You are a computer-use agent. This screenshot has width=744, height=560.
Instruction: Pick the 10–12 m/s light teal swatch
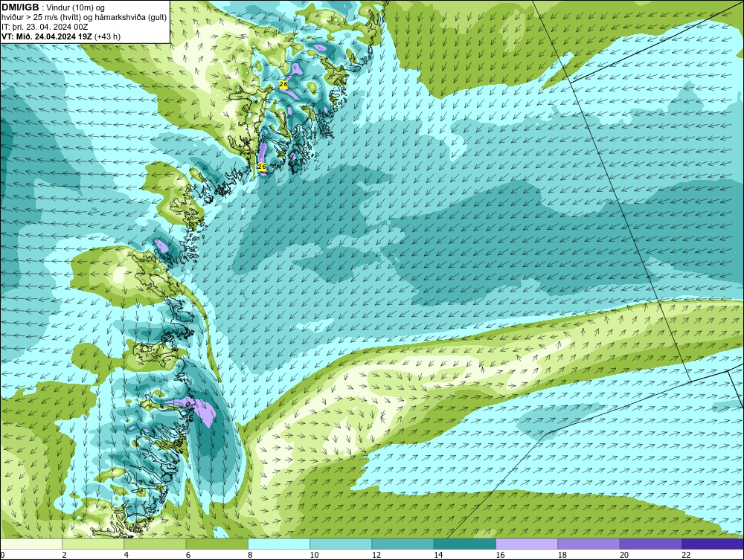pyautogui.click(x=341, y=544)
